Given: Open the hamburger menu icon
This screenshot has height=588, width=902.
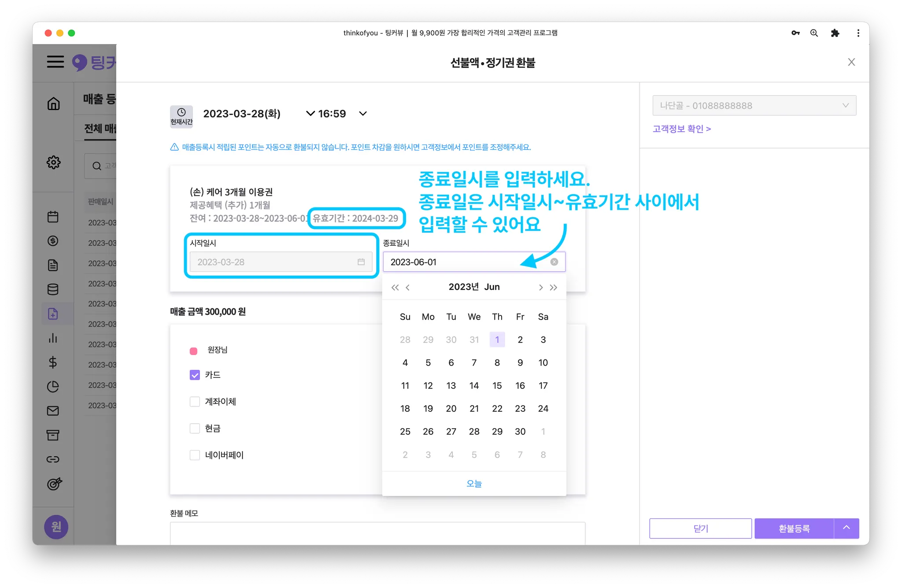Looking at the screenshot, I should point(55,62).
